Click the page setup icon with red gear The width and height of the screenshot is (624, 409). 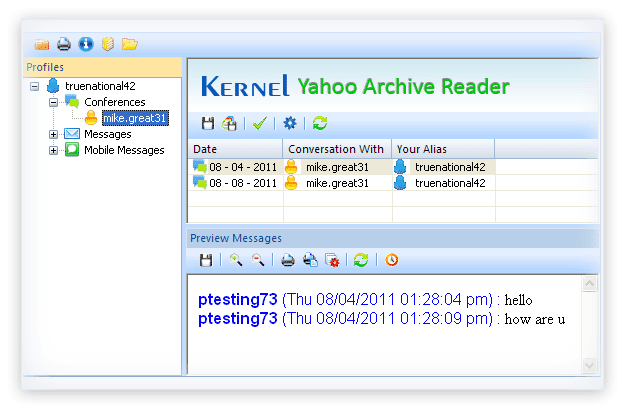pos(332,260)
